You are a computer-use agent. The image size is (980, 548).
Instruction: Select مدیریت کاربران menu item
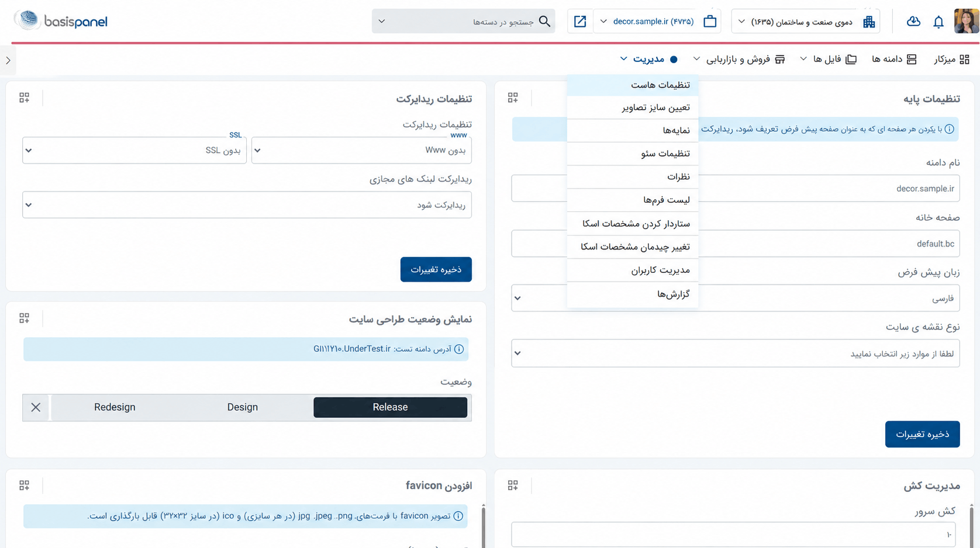point(633,270)
